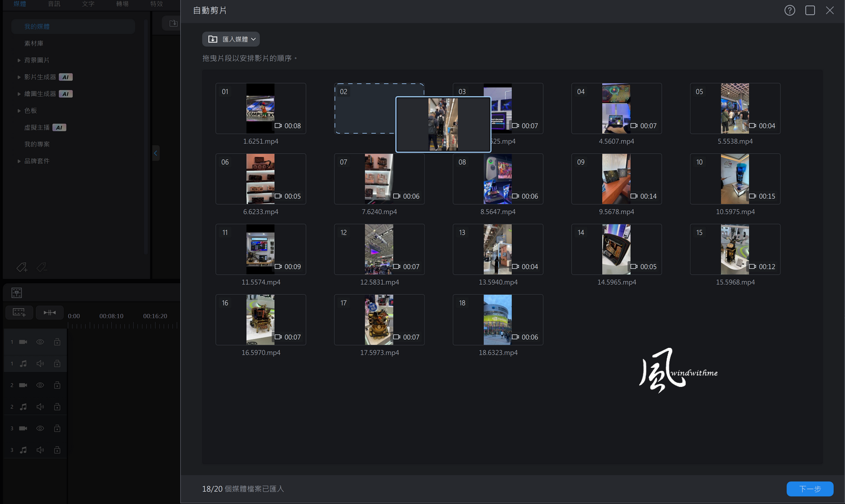Toggle visibility eye of video track 1
The height and width of the screenshot is (504, 845).
tap(40, 342)
